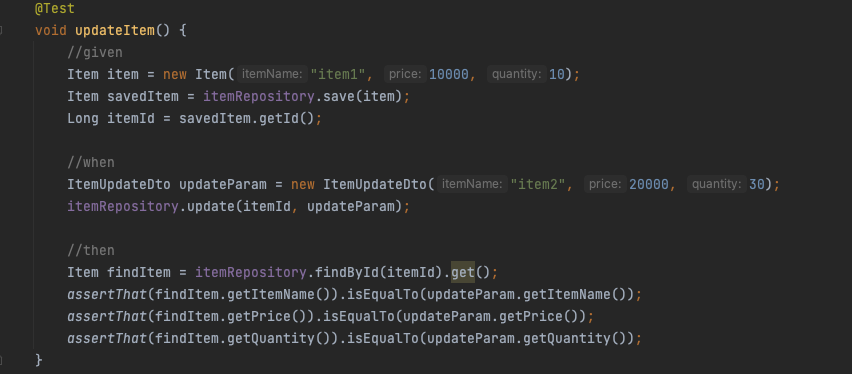Image resolution: width=852 pixels, height=374 pixels.
Task: Select the updateItem method name
Action: pyautogui.click(x=115, y=30)
